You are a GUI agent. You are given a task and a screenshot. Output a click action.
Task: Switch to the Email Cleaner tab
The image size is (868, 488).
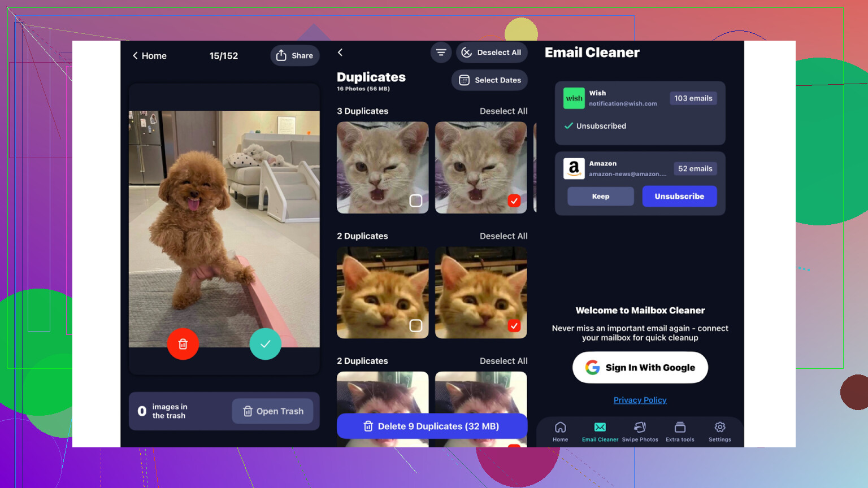coord(600,432)
